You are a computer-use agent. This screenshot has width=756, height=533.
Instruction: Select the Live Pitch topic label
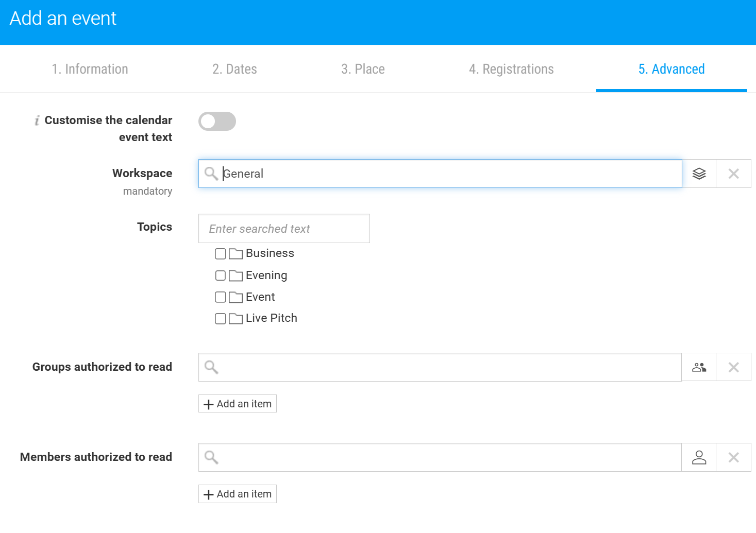(272, 318)
